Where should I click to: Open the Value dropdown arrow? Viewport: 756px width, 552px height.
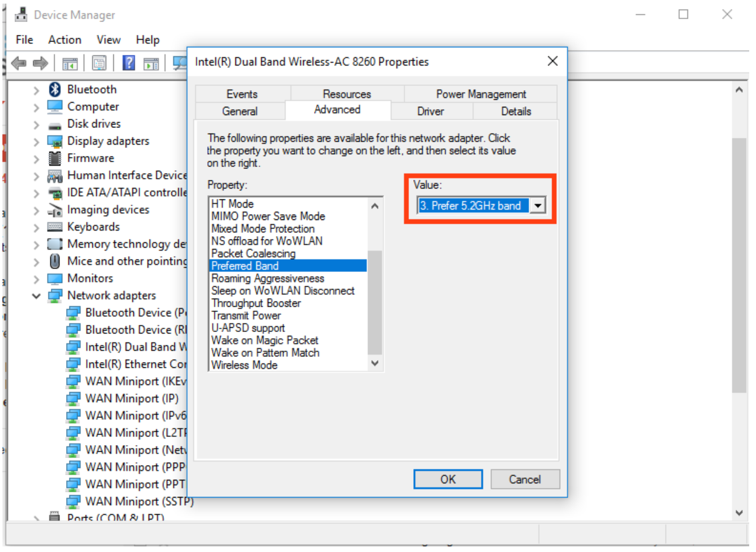(538, 205)
